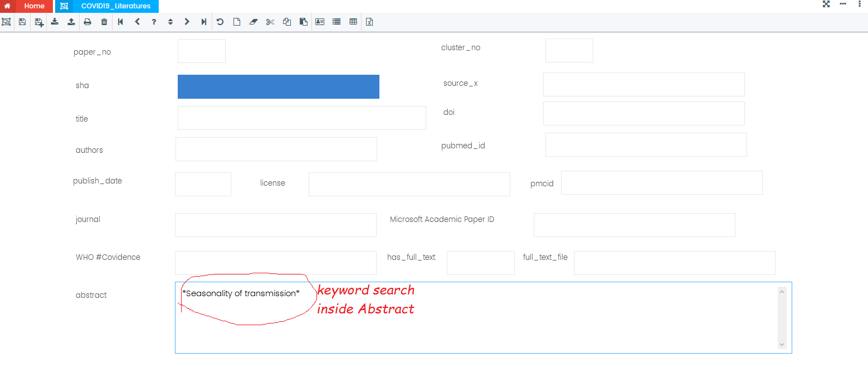This screenshot has width=868, height=367.
Task: Click the Save floppy disk icon
Action: pos(22,22)
